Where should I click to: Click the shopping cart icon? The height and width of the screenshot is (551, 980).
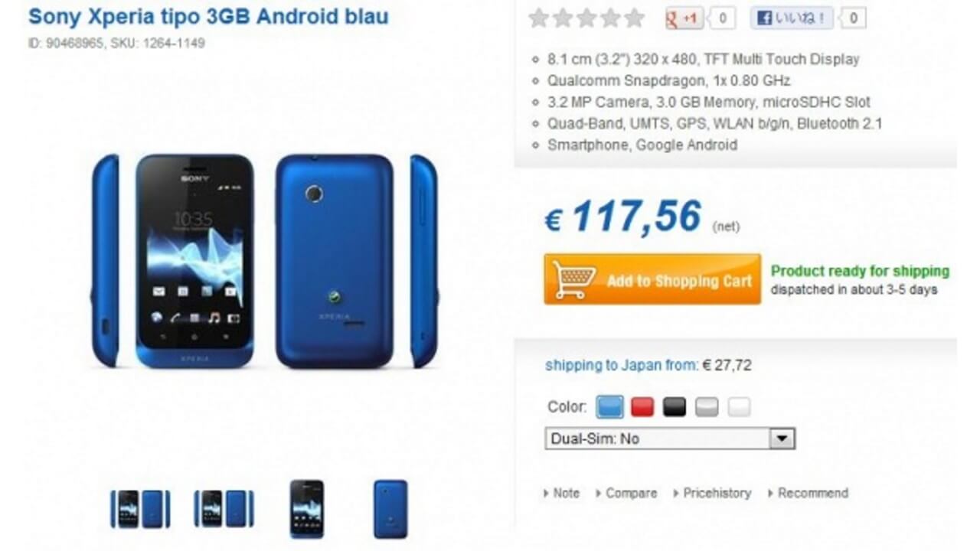[x=574, y=279]
